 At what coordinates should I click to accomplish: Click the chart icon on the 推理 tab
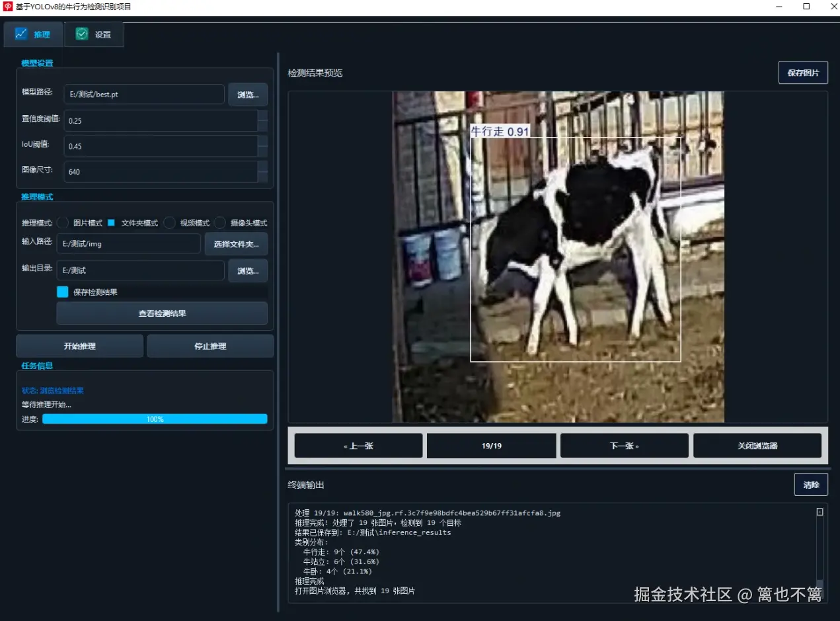click(x=21, y=34)
